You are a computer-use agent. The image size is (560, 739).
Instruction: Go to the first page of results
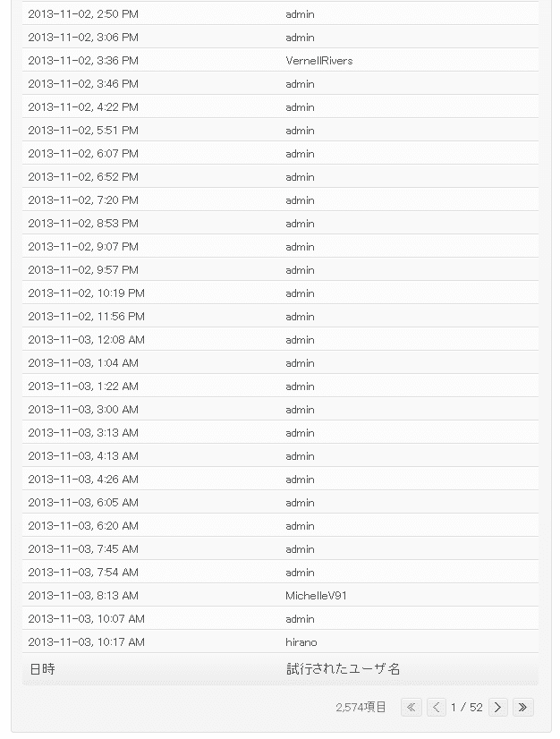(411, 707)
